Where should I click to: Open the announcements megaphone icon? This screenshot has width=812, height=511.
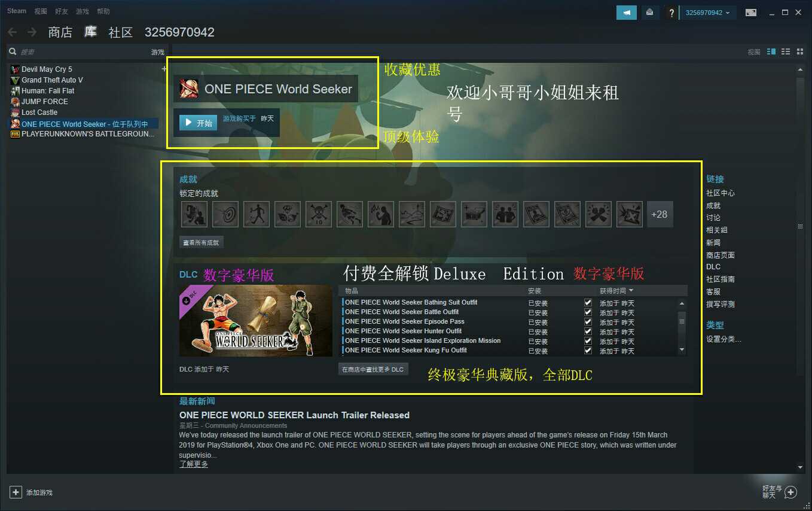tap(627, 12)
